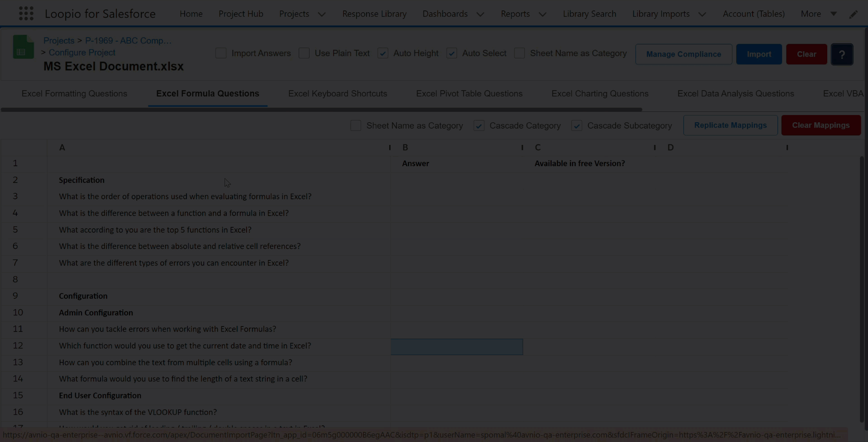Click the pencil edit navigation icon

point(853,14)
